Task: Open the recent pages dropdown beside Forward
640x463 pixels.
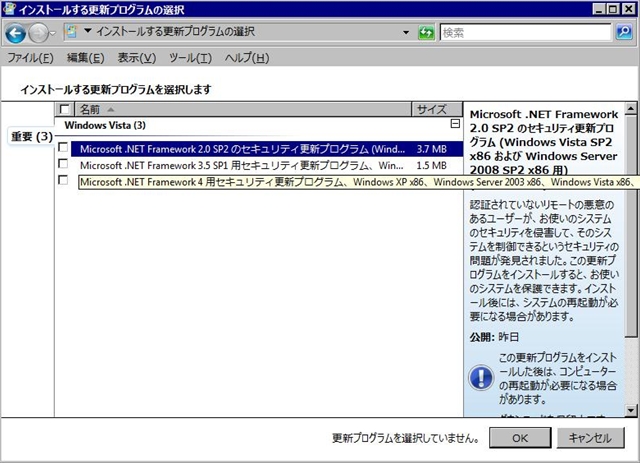Action: click(53, 33)
